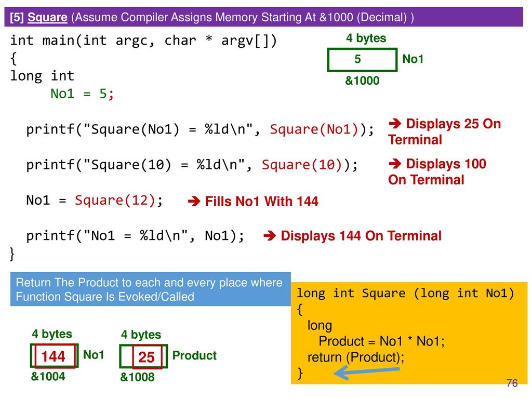The image size is (532, 399).
Task: Click the '&1008' address label
Action: (x=137, y=377)
